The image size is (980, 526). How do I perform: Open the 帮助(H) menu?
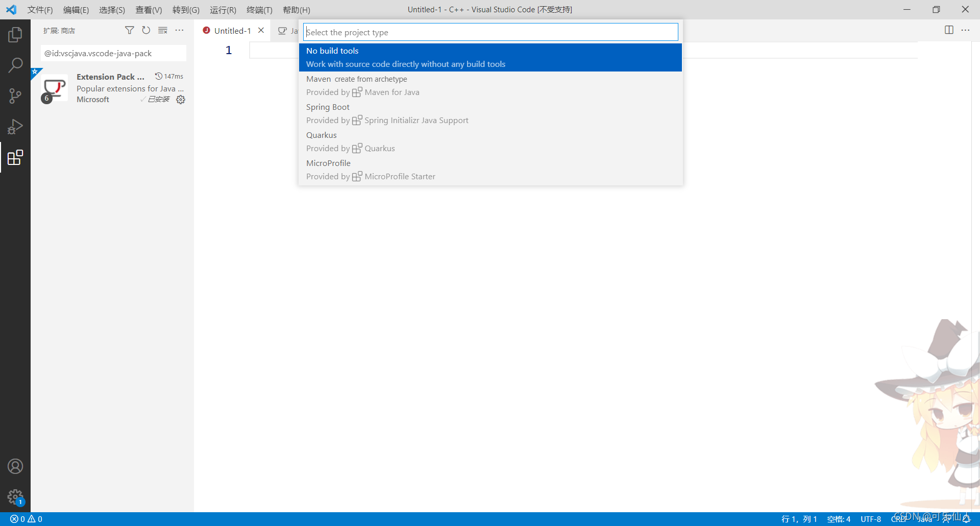click(x=297, y=10)
